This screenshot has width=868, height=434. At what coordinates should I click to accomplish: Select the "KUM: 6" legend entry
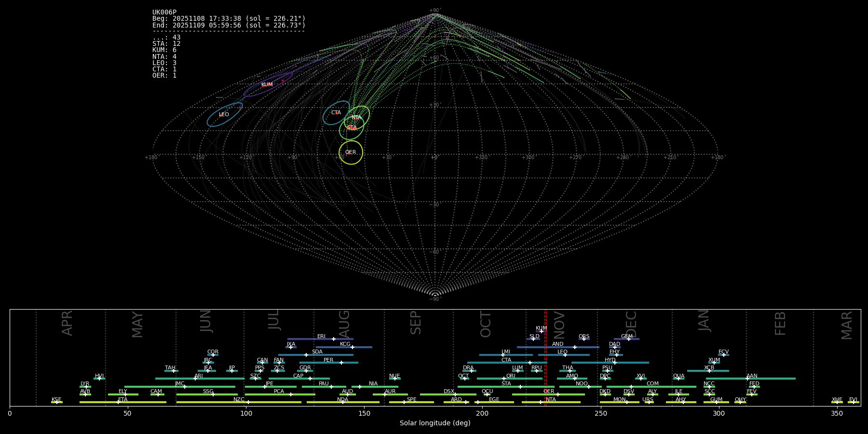[x=164, y=50]
